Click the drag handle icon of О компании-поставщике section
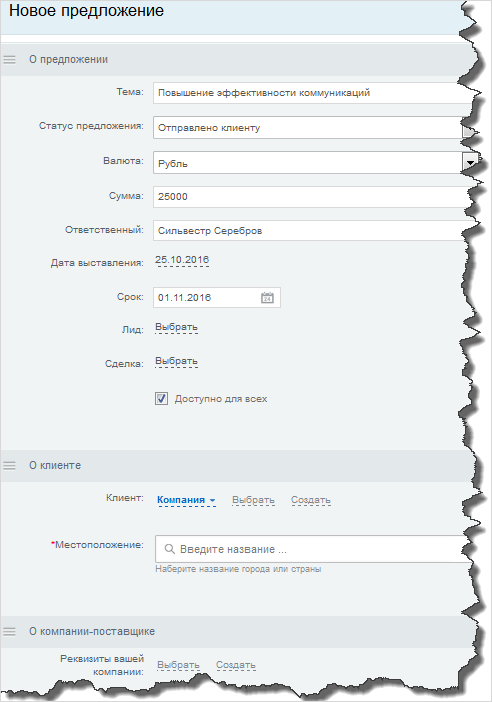Viewport: 492px width, 702px height. [9, 632]
